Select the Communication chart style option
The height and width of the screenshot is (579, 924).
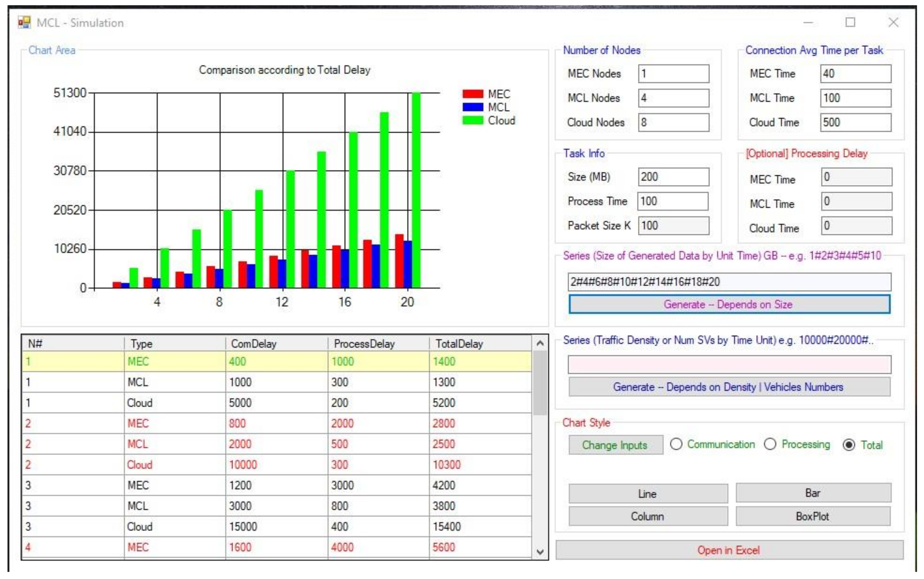pyautogui.click(x=676, y=444)
